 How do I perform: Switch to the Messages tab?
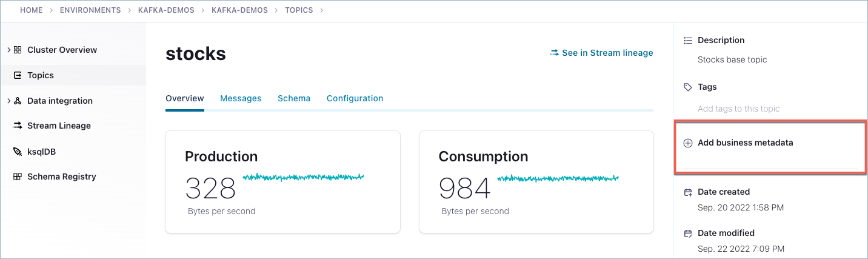click(x=241, y=98)
